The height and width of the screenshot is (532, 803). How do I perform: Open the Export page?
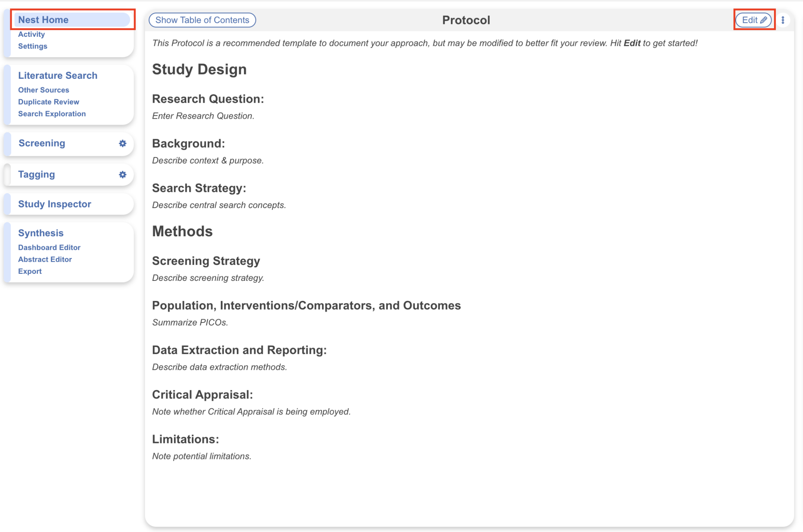30,271
